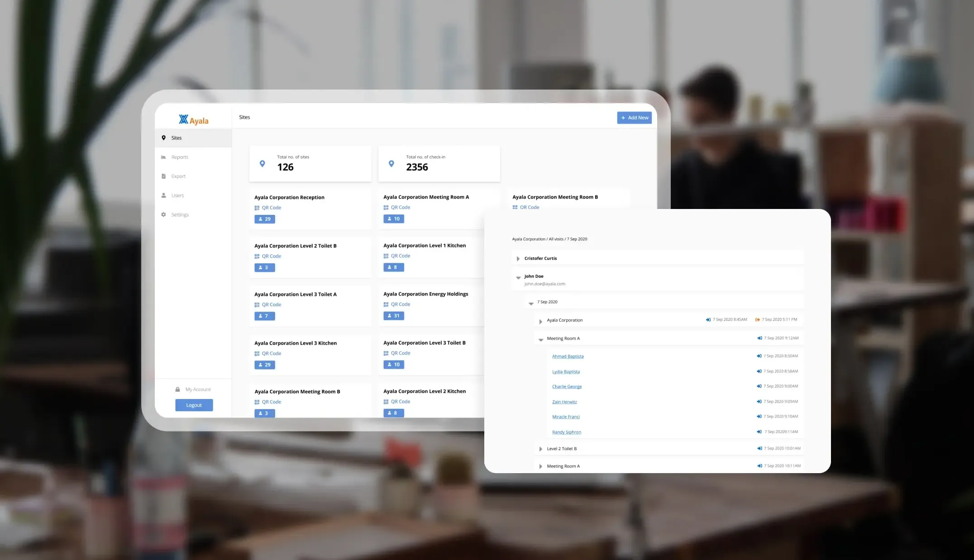Click 7 Sep 2020 in the breadcrumb
974x560 pixels.
click(577, 239)
